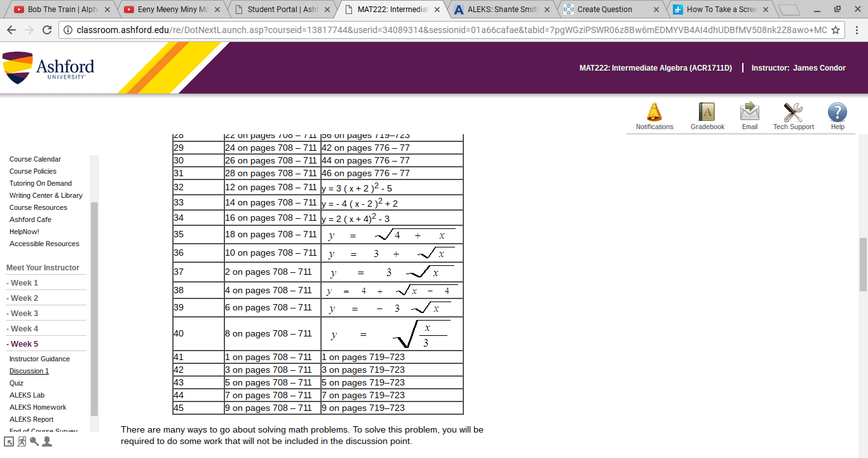
Task: Switch to the ALEKS: Shante Smith tab
Action: pyautogui.click(x=502, y=10)
